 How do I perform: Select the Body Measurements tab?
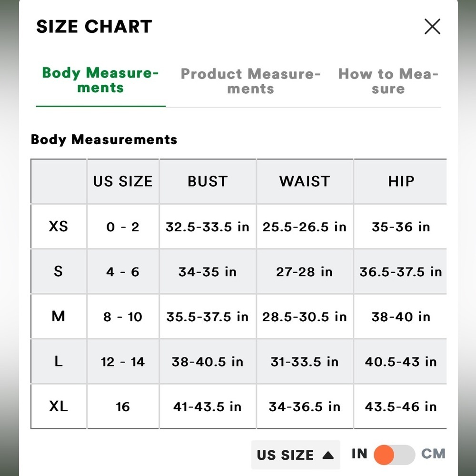click(x=100, y=80)
